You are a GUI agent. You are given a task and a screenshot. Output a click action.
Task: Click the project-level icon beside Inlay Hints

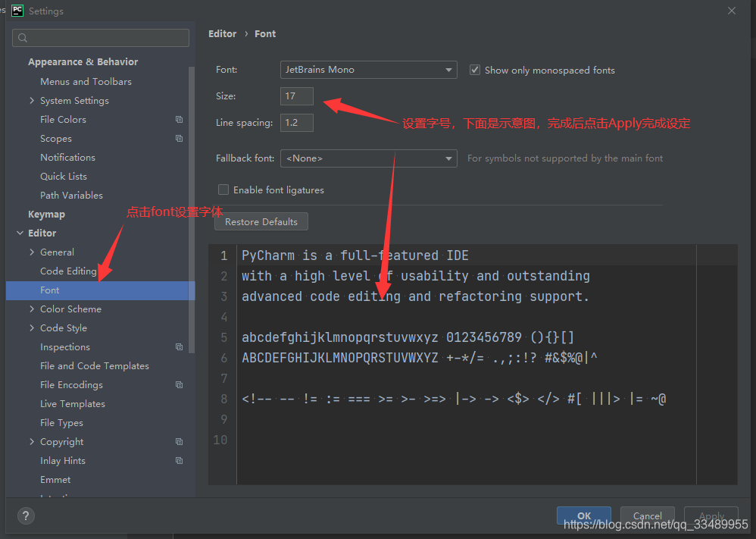coord(179,460)
